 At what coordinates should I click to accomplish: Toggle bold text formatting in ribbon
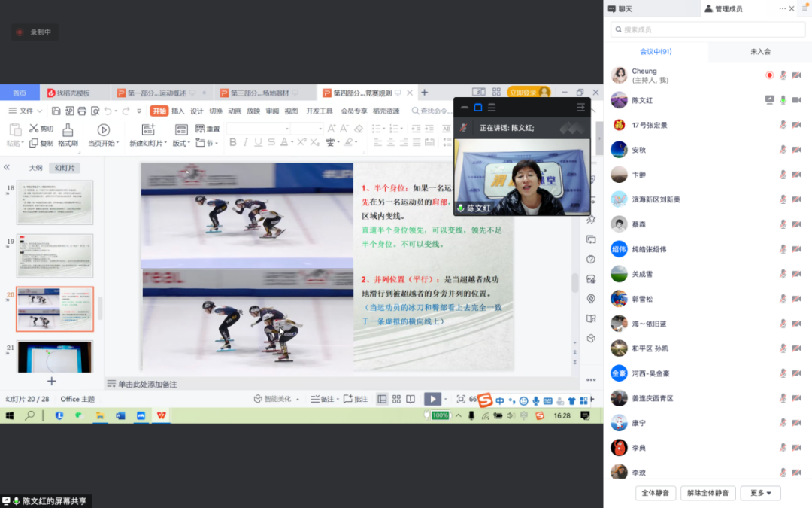(232, 142)
